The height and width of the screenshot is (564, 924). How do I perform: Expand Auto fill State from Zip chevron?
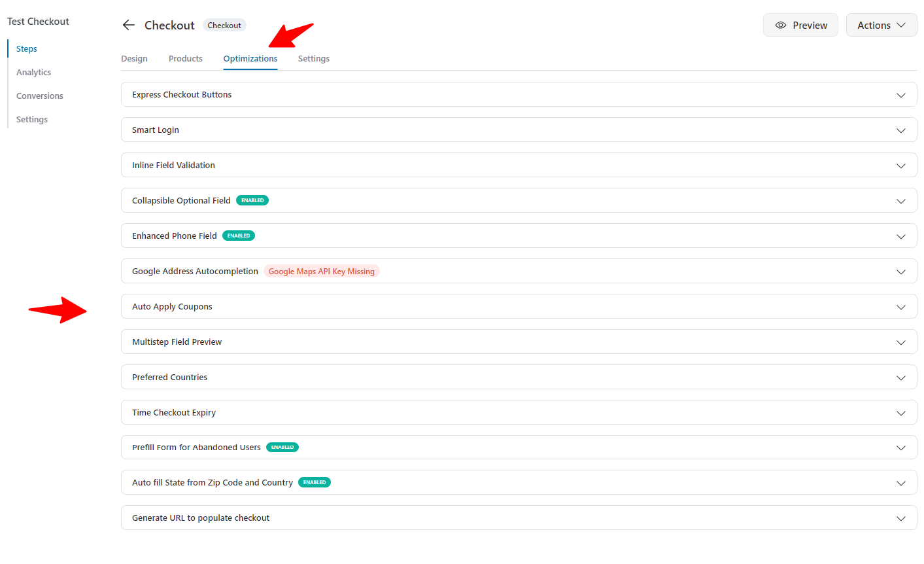click(901, 483)
